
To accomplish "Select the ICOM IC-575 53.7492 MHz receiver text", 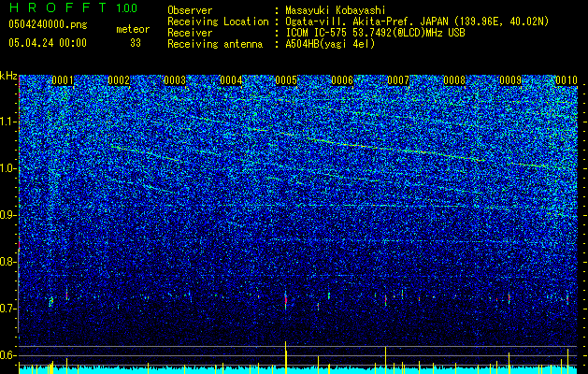I will click(375, 33).
